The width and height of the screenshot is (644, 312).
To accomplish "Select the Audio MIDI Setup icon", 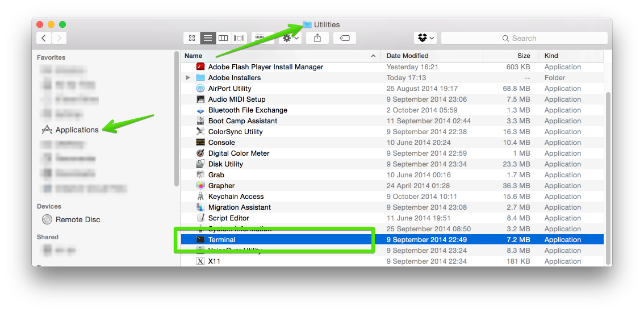I will [x=200, y=99].
